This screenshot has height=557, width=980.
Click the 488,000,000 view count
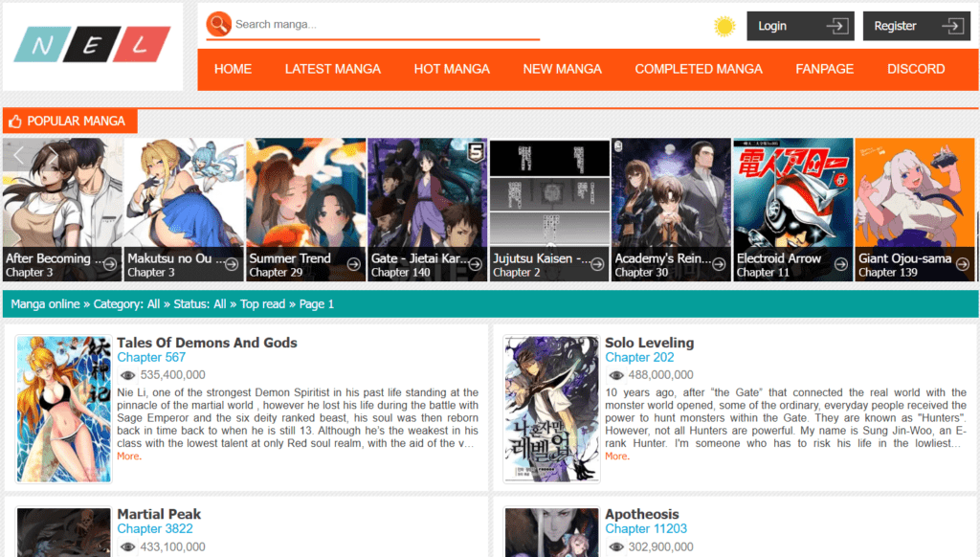point(660,375)
